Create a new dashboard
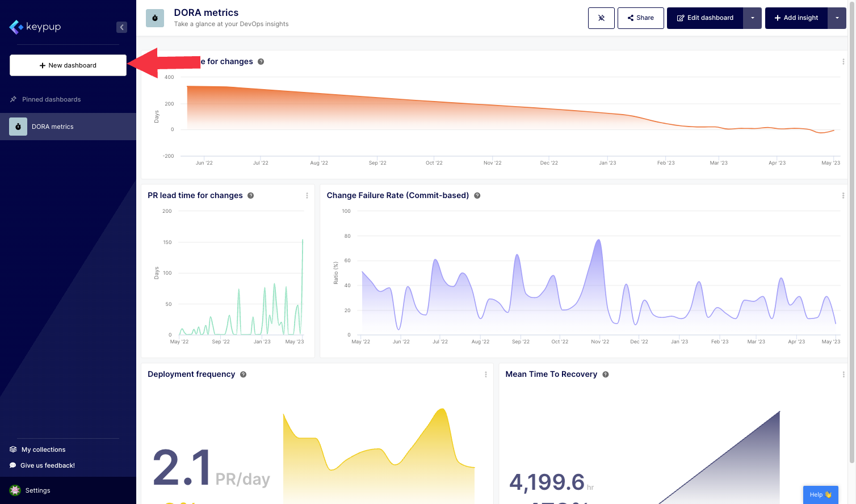 coord(68,65)
